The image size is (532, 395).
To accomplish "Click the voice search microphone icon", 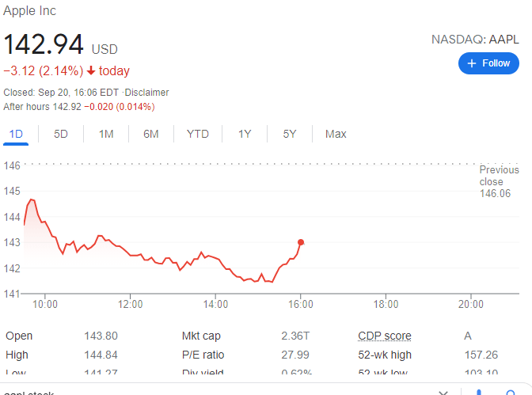I will (479, 392).
